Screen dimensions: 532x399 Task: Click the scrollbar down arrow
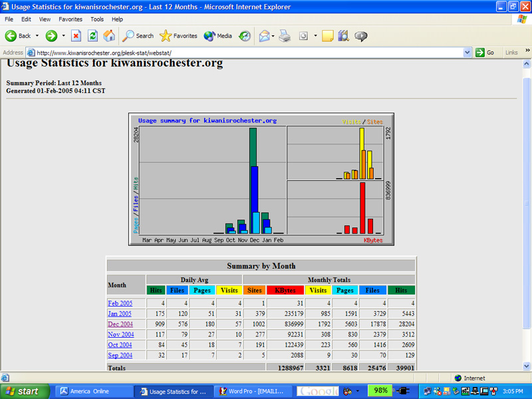[x=527, y=366]
